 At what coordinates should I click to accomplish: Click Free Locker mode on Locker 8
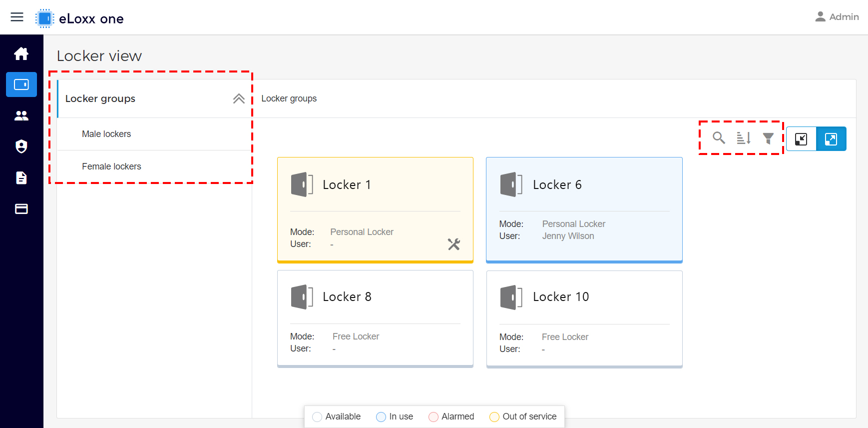pyautogui.click(x=356, y=336)
